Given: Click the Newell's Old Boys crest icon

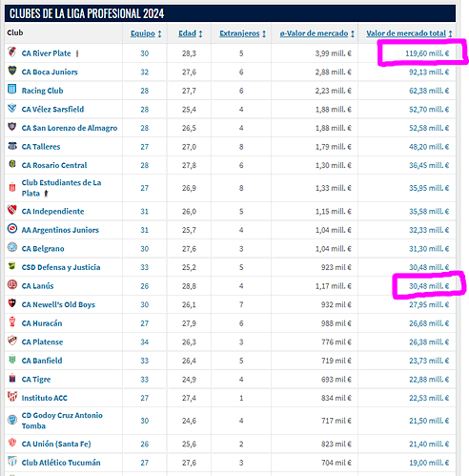Looking at the screenshot, I should 12,303.
